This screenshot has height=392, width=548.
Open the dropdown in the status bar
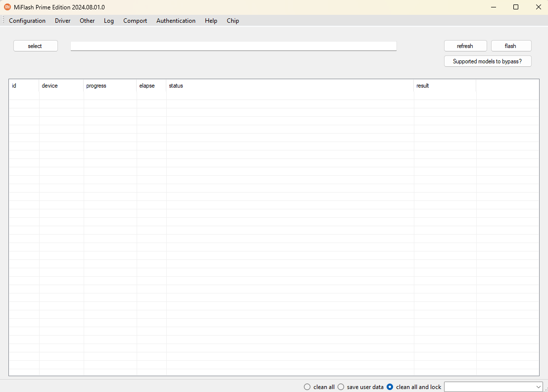click(x=539, y=387)
